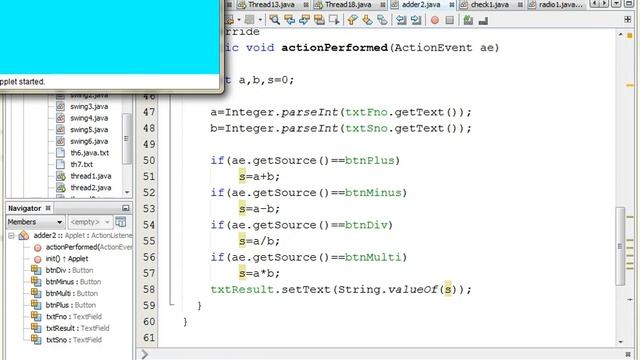Click Shift Line Right icon

416,20
